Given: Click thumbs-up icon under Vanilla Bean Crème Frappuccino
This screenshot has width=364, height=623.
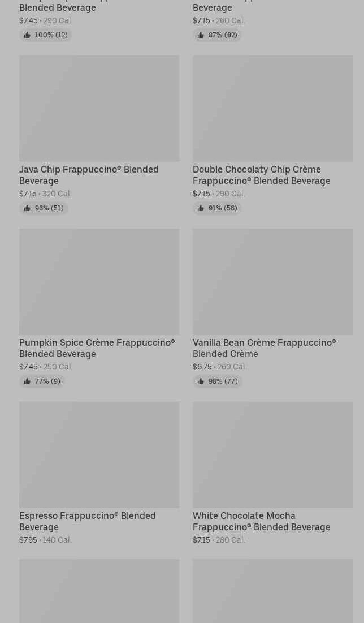Looking at the screenshot, I should tap(201, 381).
